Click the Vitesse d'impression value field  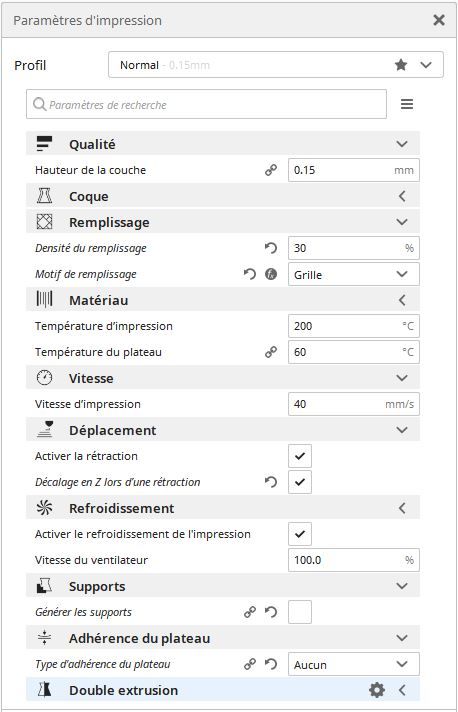point(354,404)
